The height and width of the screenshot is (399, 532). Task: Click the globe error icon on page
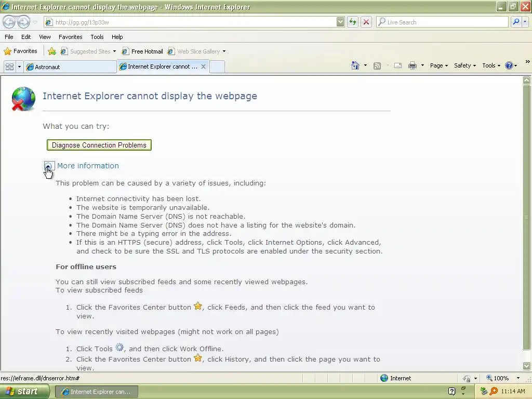click(x=23, y=99)
